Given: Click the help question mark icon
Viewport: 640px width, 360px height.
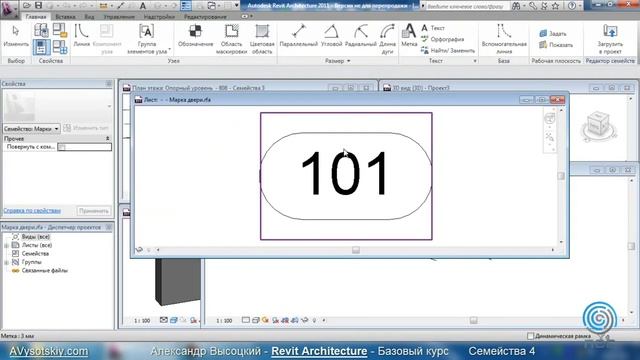Looking at the screenshot, I should pos(572,6).
